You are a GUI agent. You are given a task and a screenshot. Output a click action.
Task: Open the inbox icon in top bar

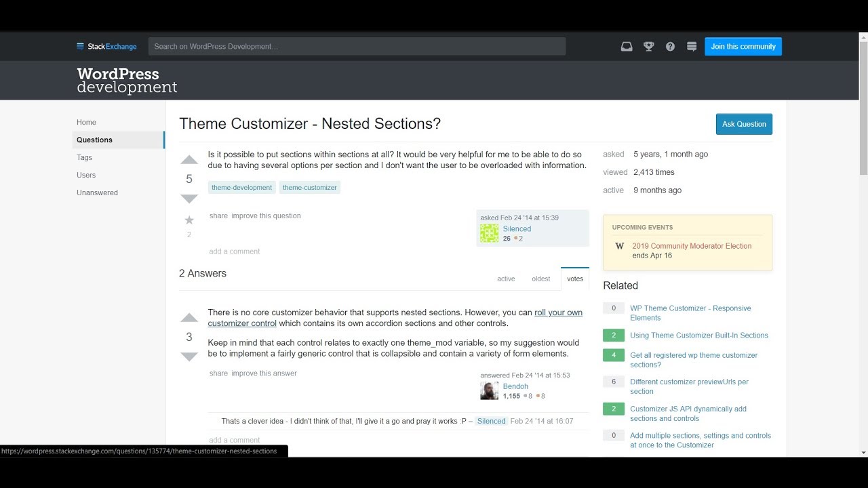pos(627,47)
